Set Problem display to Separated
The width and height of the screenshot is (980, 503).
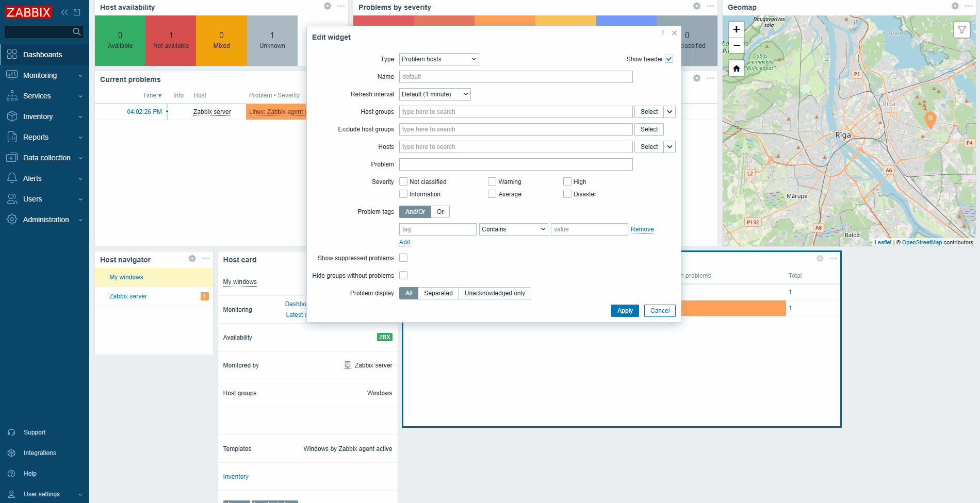point(438,293)
